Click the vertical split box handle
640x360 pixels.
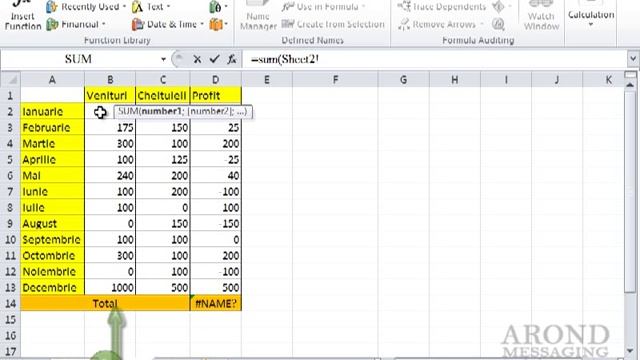tap(630, 75)
